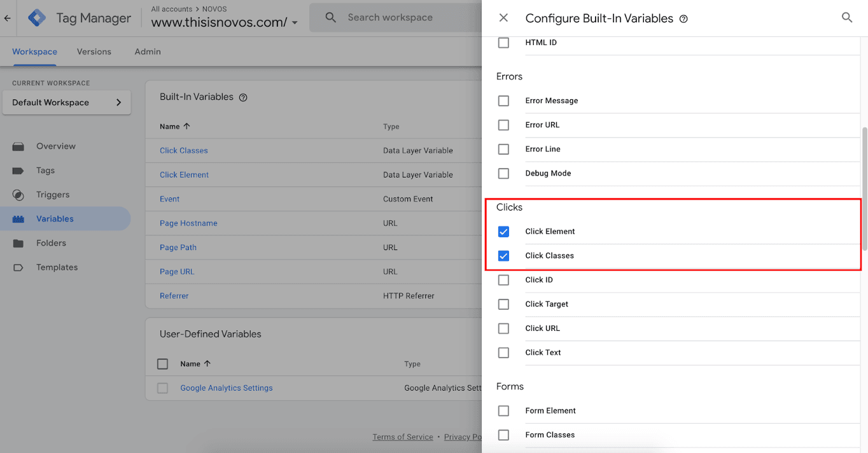The image size is (868, 453).
Task: Uncheck the Click Element variable
Action: coord(503,232)
